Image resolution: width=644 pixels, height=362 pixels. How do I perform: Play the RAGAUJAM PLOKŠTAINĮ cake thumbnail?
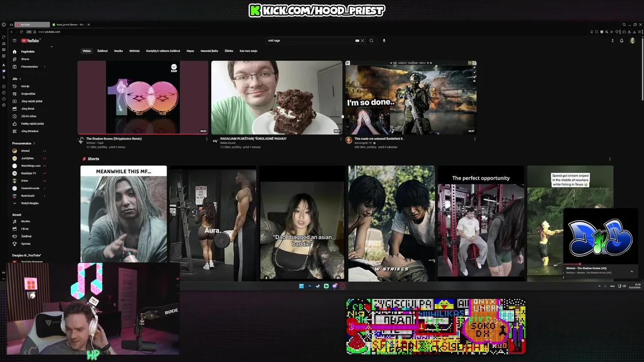tap(277, 98)
